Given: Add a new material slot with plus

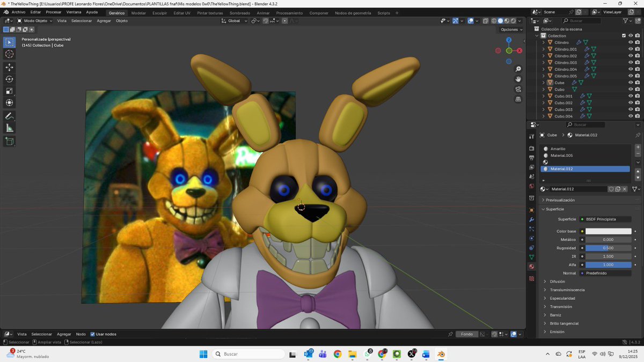Looking at the screenshot, I should (x=638, y=146).
